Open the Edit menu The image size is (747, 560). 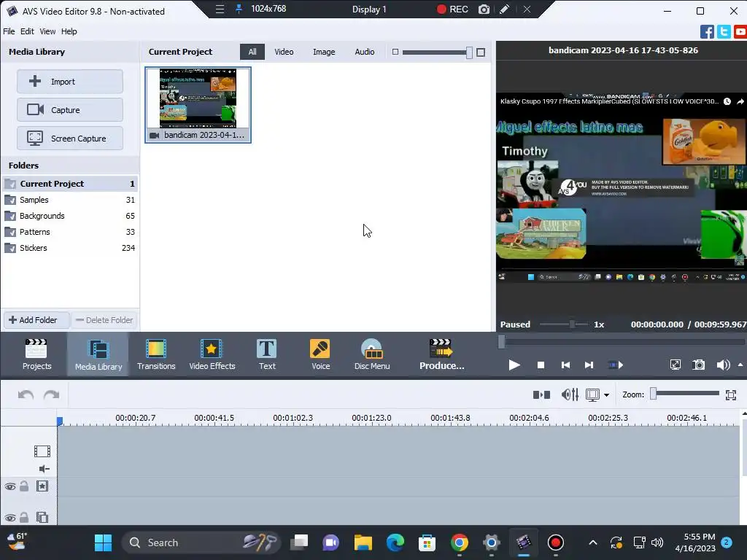point(27,31)
